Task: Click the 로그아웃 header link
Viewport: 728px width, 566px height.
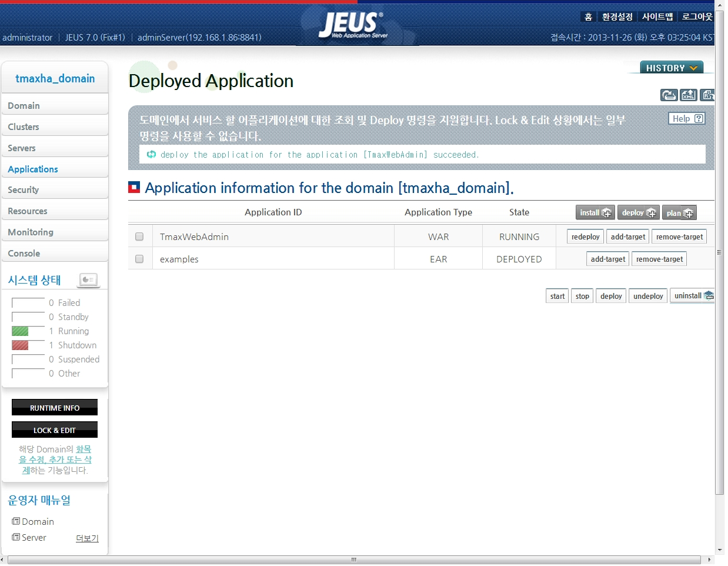Action: click(697, 16)
